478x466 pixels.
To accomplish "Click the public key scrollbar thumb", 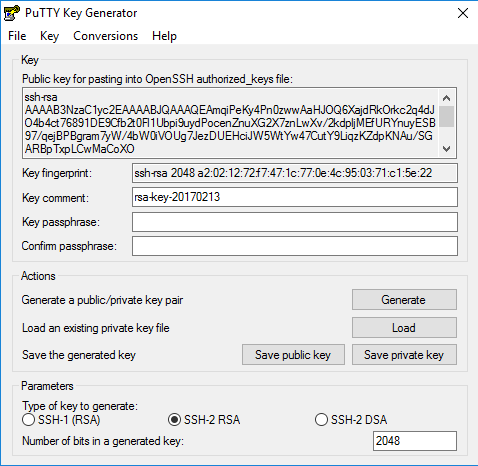I will [446, 116].
